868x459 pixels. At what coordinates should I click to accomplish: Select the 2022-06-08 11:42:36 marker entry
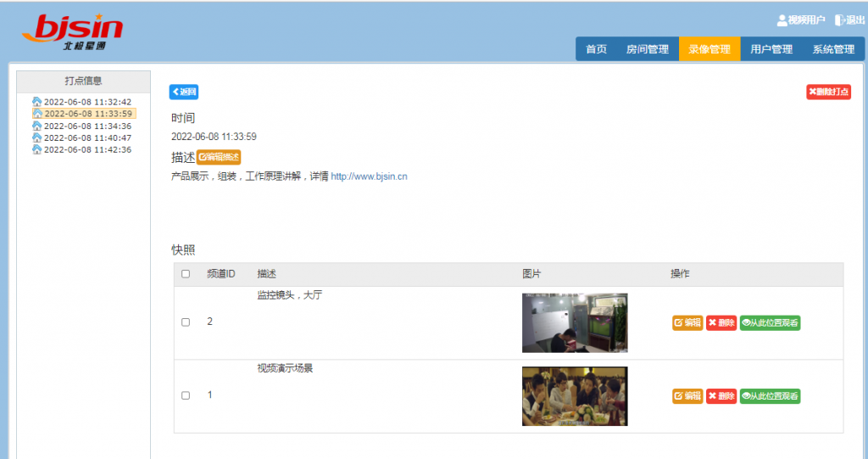tap(87, 149)
